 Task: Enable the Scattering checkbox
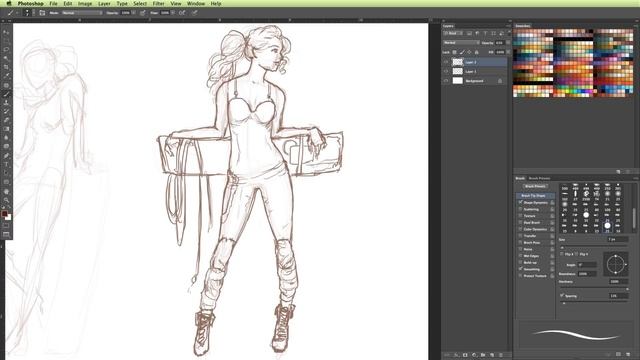click(520, 209)
